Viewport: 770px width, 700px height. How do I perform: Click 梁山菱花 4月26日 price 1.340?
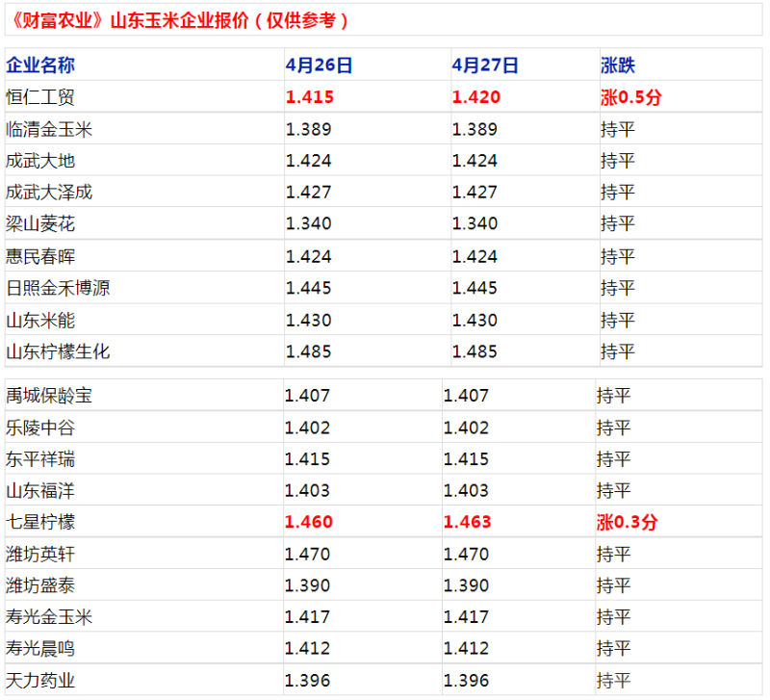308,223
